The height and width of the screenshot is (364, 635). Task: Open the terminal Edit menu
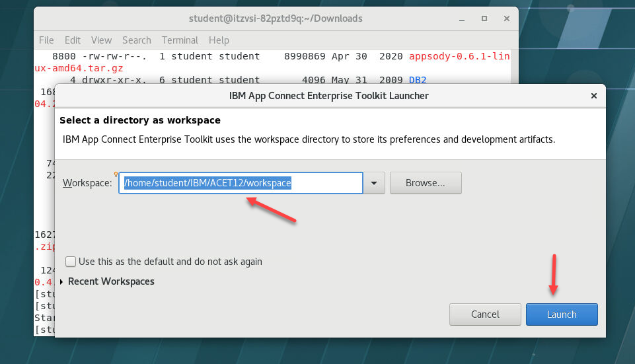[x=73, y=40]
